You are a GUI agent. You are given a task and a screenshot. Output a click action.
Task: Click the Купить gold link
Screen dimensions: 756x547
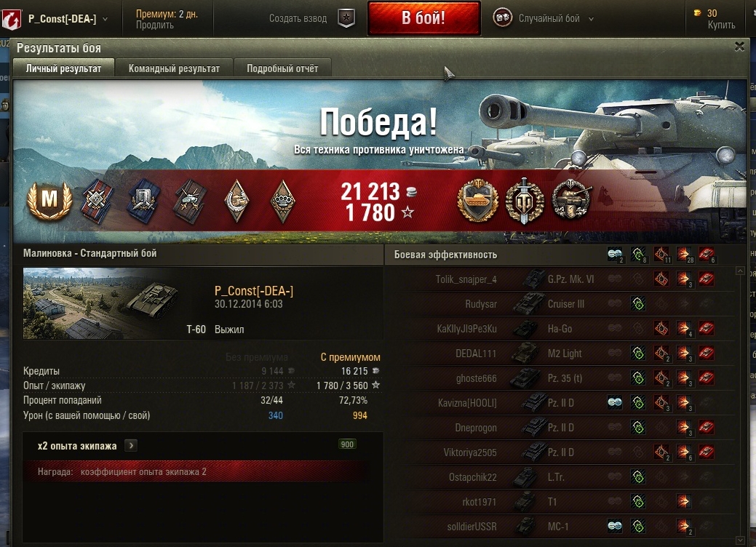point(721,25)
